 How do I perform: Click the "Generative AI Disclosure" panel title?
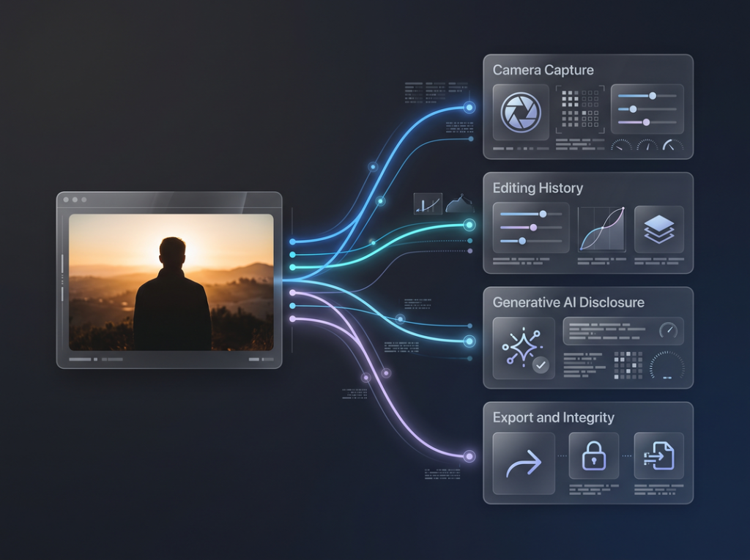[568, 302]
